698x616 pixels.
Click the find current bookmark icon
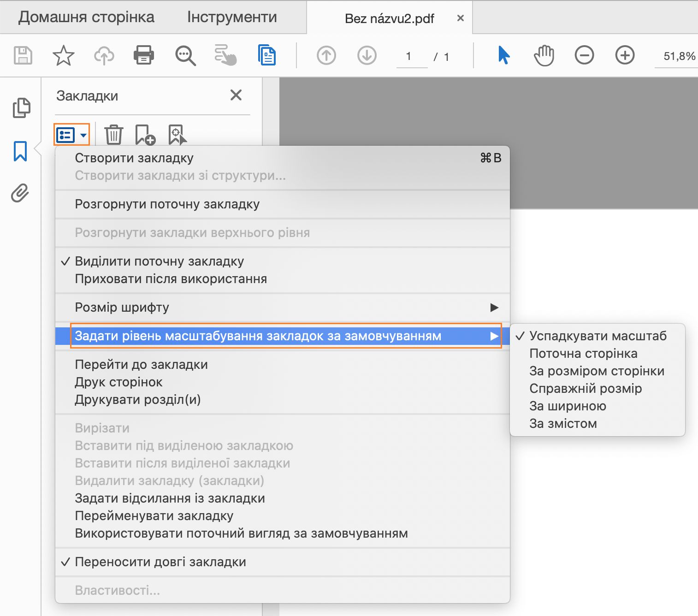(x=177, y=135)
